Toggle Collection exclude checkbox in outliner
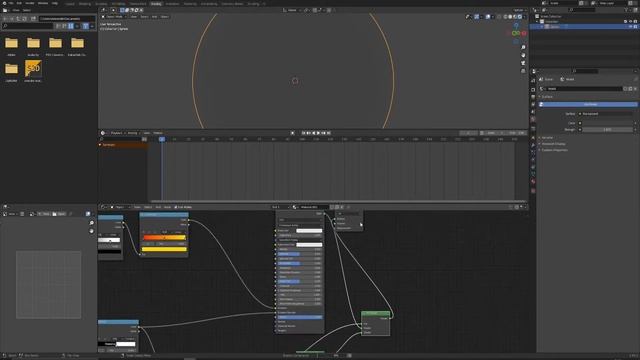 click(625, 21)
